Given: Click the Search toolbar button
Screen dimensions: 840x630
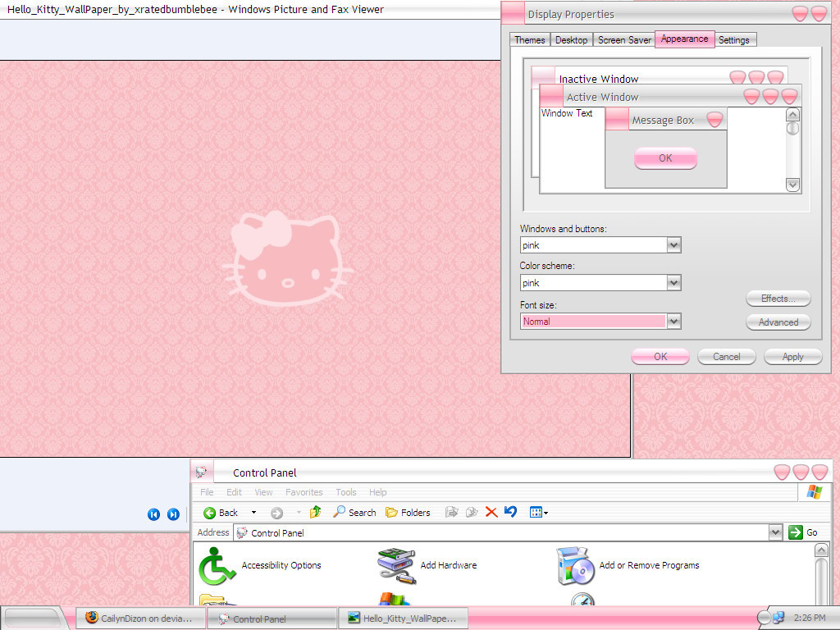Looking at the screenshot, I should (354, 513).
